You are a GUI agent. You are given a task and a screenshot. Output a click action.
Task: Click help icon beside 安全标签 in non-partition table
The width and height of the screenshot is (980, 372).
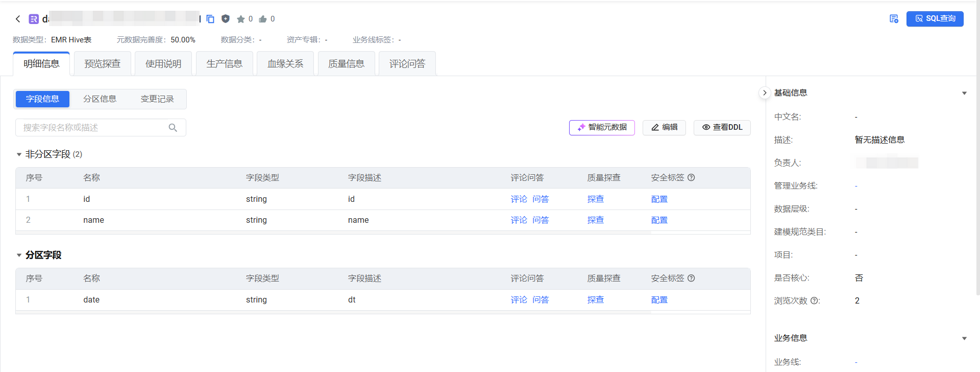tap(692, 178)
